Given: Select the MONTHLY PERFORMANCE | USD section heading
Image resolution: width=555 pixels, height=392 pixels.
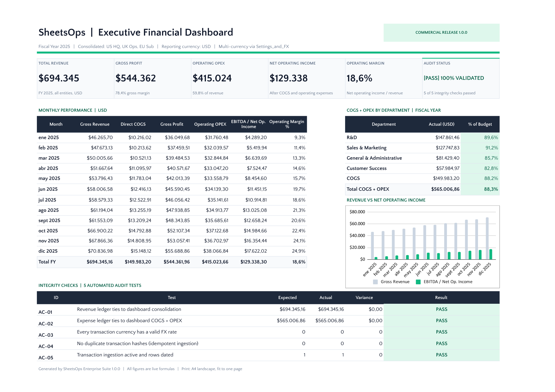Looking at the screenshot, I should pyautogui.click(x=73, y=110).
